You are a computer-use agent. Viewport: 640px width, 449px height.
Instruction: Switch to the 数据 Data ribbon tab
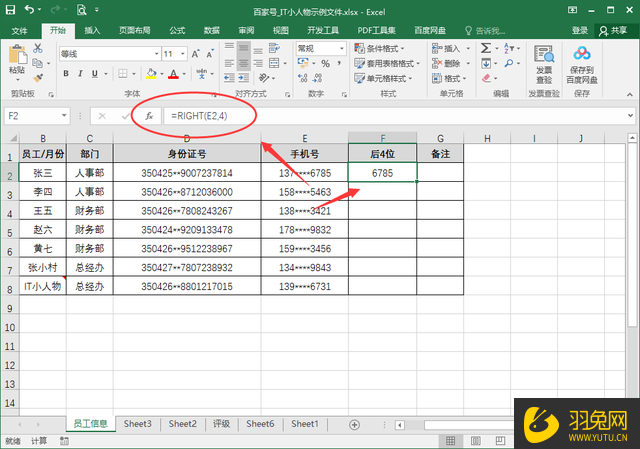click(x=211, y=31)
